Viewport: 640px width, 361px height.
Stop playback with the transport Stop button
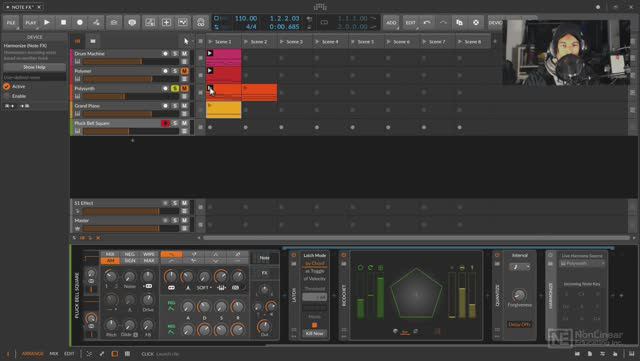[x=63, y=22]
